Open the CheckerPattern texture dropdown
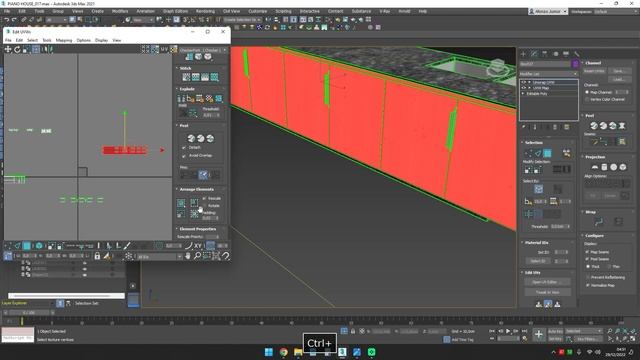640x360 pixels. pyautogui.click(x=202, y=50)
